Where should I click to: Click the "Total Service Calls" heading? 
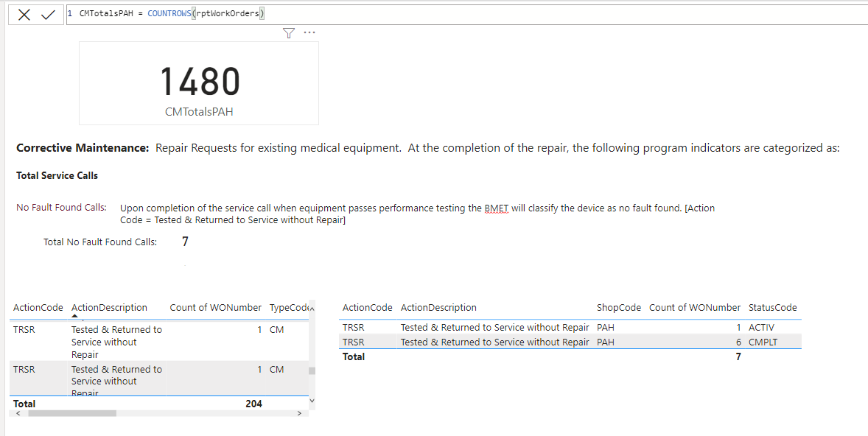[57, 175]
